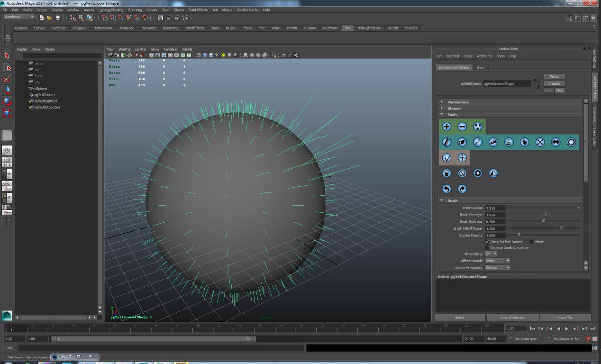Click the redo arrow in Yeti Tools
Screen dimensions: 601x364
[462, 189]
